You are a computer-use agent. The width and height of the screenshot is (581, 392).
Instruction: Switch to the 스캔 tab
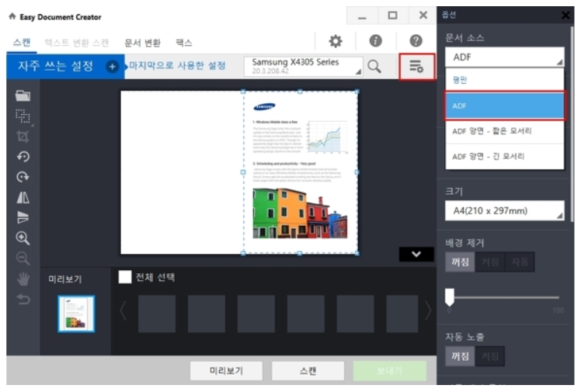click(22, 43)
